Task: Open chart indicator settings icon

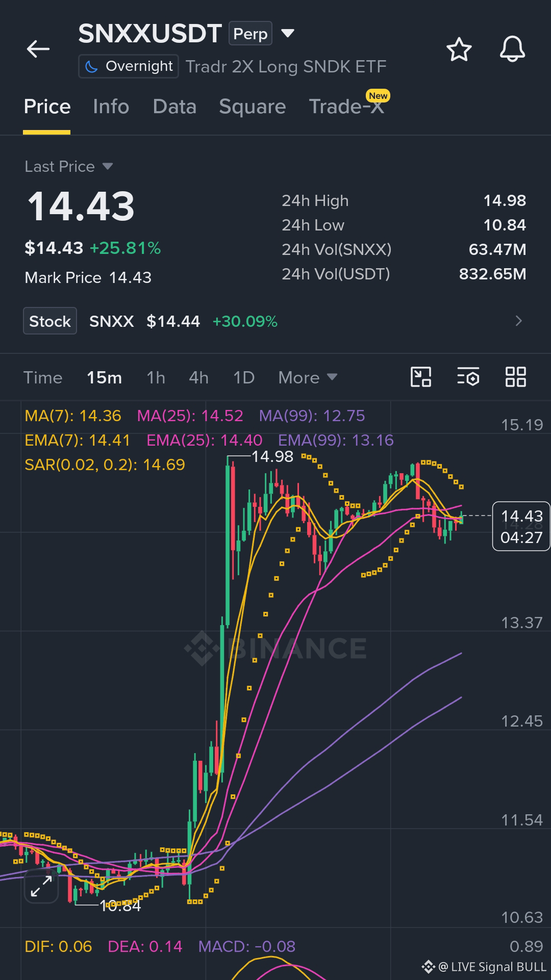Action: tap(468, 377)
